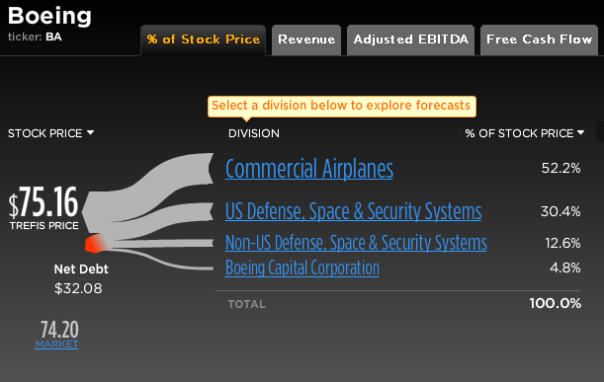Image resolution: width=604 pixels, height=382 pixels.
Task: Open US Defense, Space & Security Systems link
Action: (x=353, y=211)
